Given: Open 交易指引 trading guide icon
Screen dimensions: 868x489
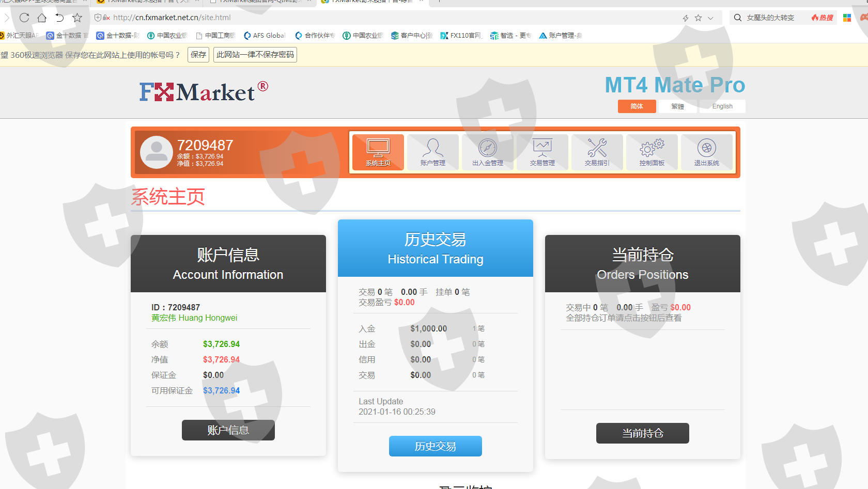Looking at the screenshot, I should pyautogui.click(x=597, y=152).
